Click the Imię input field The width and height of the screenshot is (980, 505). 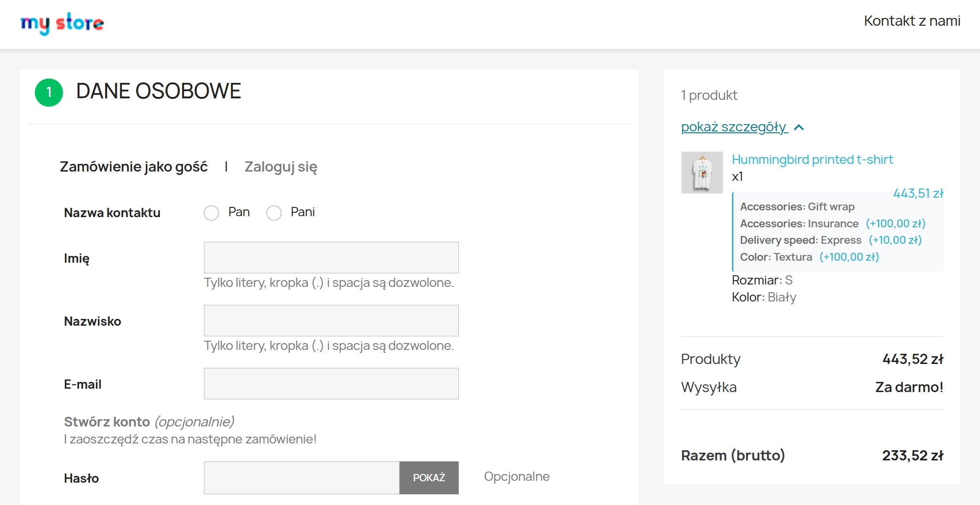(x=331, y=257)
